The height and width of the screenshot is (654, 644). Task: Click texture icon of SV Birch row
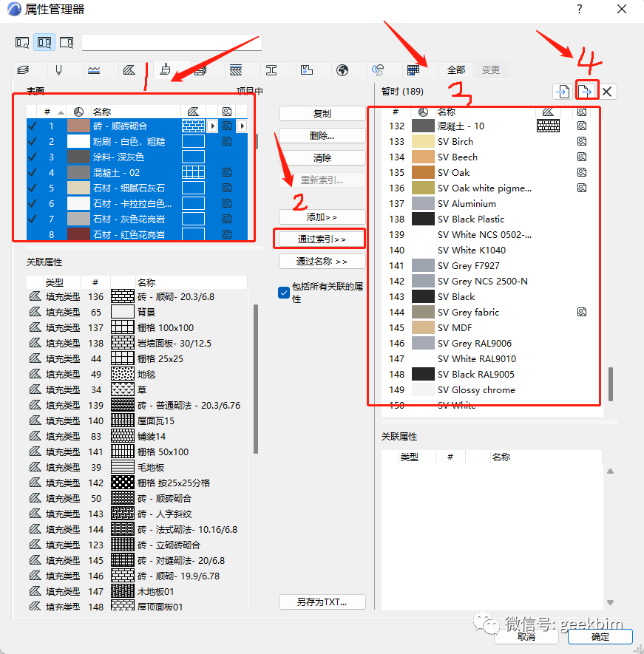(x=582, y=141)
